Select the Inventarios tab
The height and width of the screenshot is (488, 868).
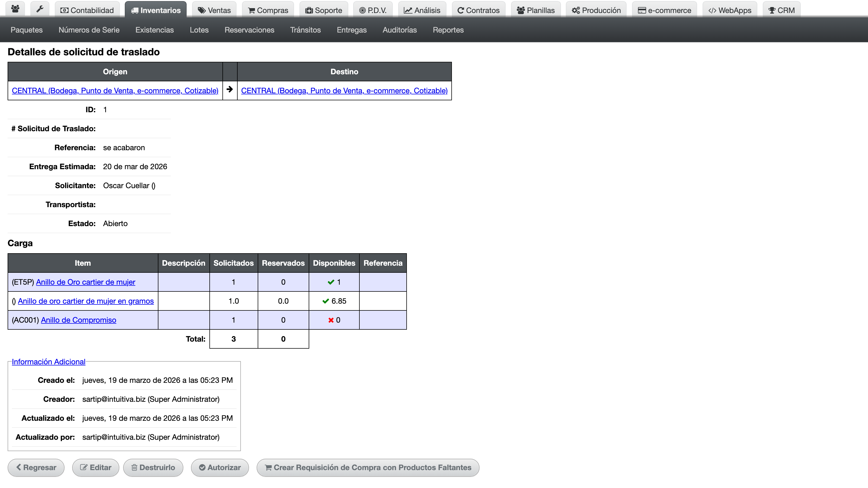pos(156,10)
